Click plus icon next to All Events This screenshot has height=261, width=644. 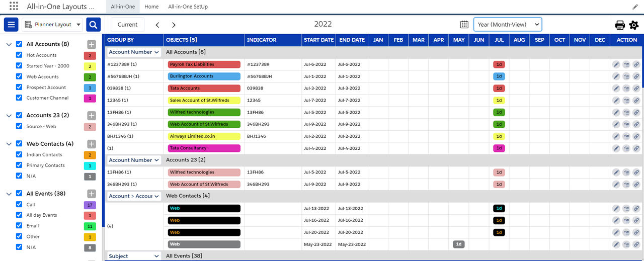point(91,194)
